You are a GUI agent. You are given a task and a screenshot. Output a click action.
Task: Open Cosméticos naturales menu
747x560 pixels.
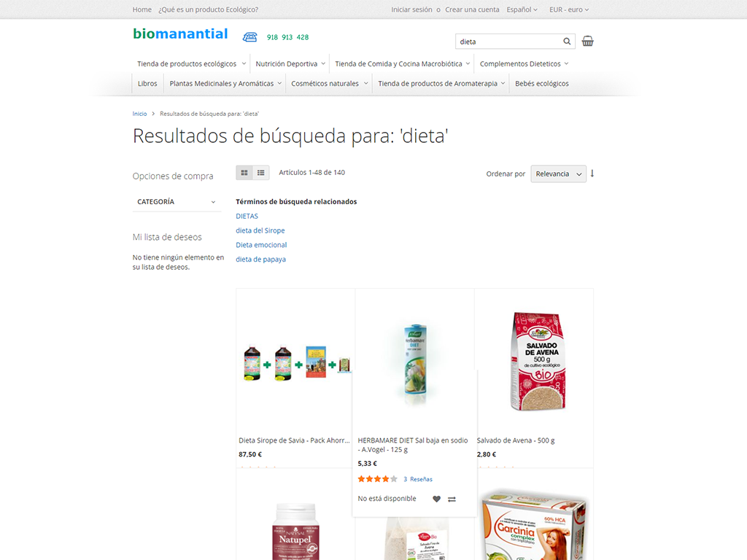point(329,83)
